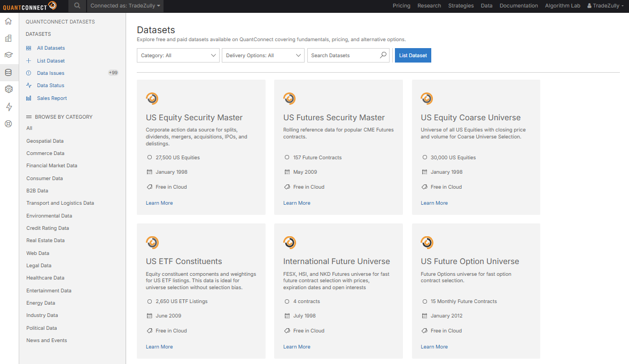
Task: Expand the Connected as: TradeZully dropdown
Action: point(125,6)
